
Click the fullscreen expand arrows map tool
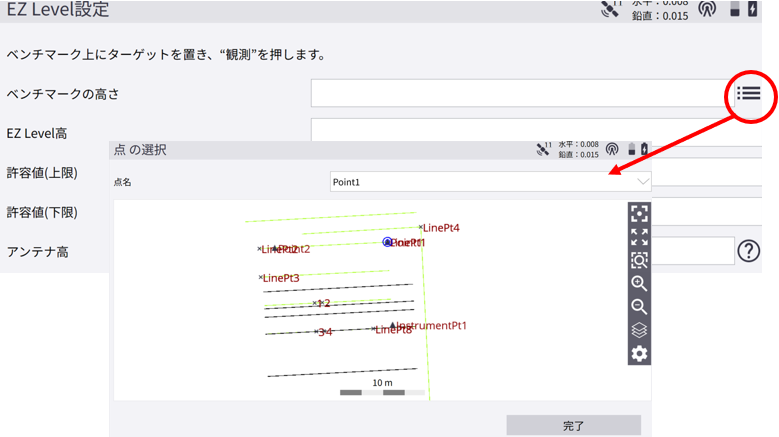(639, 237)
